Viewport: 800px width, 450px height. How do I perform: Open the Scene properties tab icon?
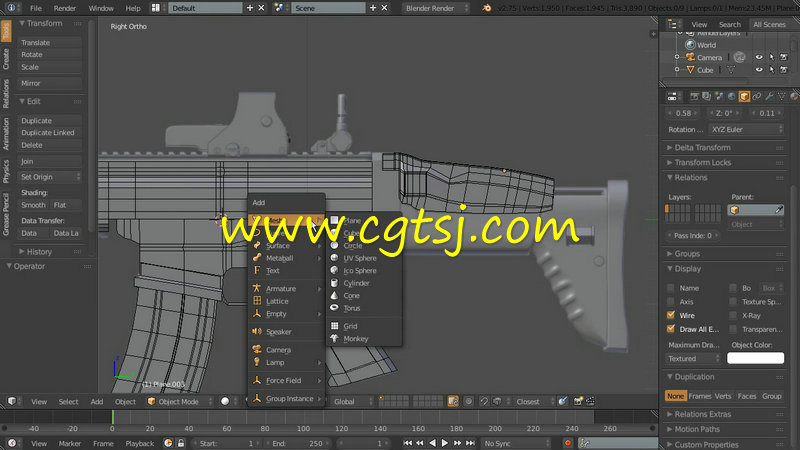[x=719, y=96]
